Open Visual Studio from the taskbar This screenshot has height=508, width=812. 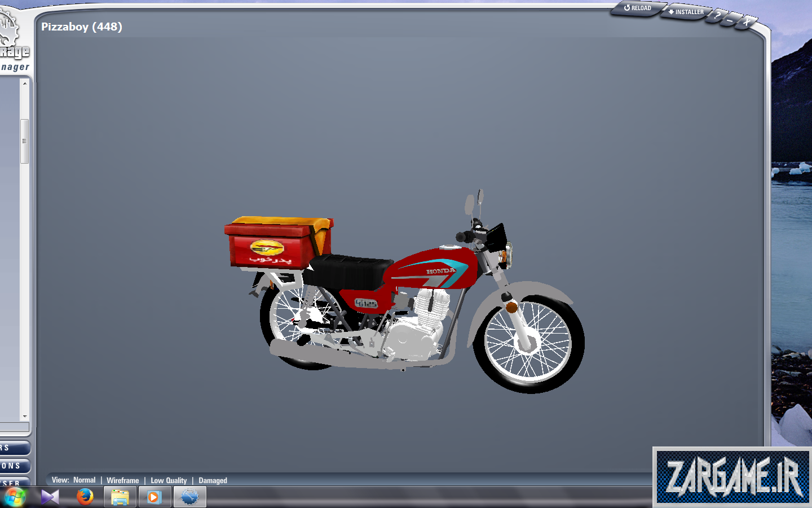coord(50,497)
